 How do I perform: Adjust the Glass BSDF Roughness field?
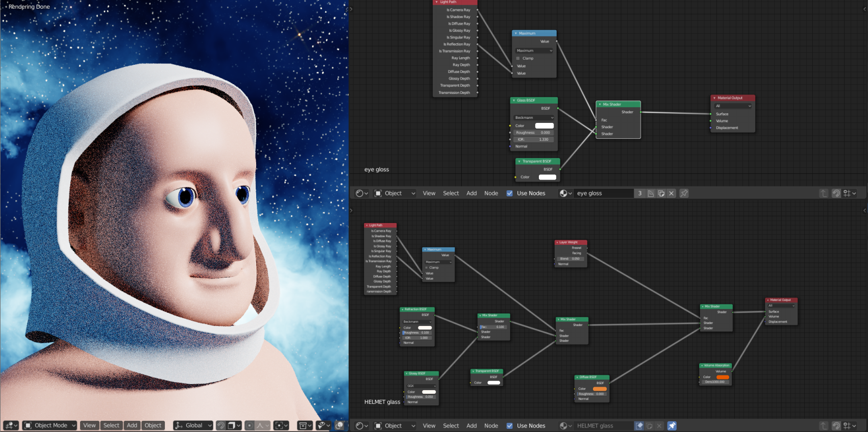point(534,133)
